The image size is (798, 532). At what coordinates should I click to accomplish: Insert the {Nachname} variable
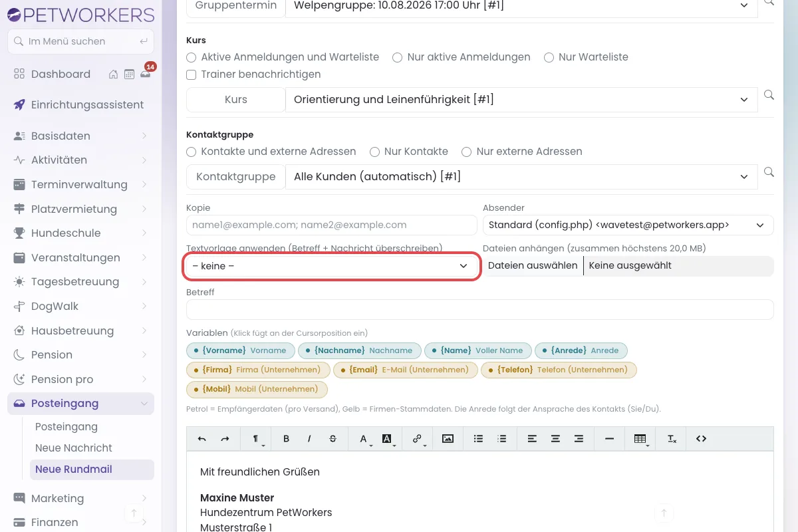[360, 350]
